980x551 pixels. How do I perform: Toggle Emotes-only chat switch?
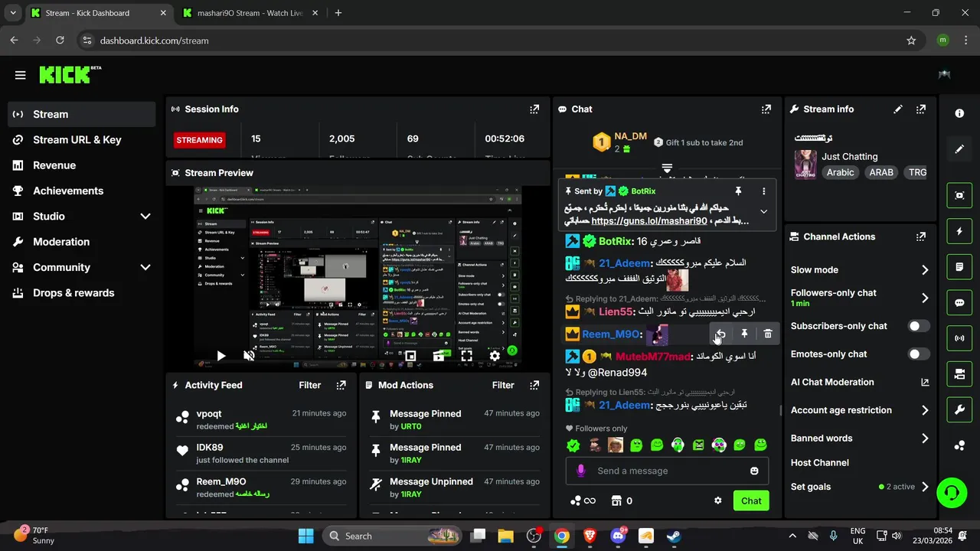(x=918, y=354)
